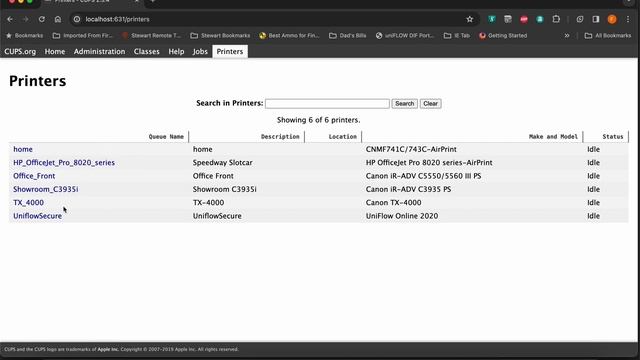Select the Printers tab
Viewport: 640px width, 360px height.
click(230, 51)
